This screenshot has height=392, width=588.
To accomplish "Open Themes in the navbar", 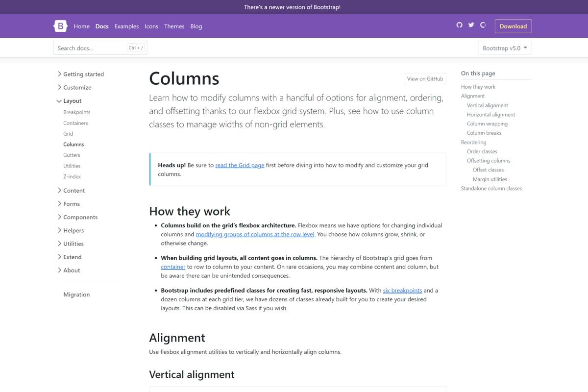I will (x=174, y=26).
